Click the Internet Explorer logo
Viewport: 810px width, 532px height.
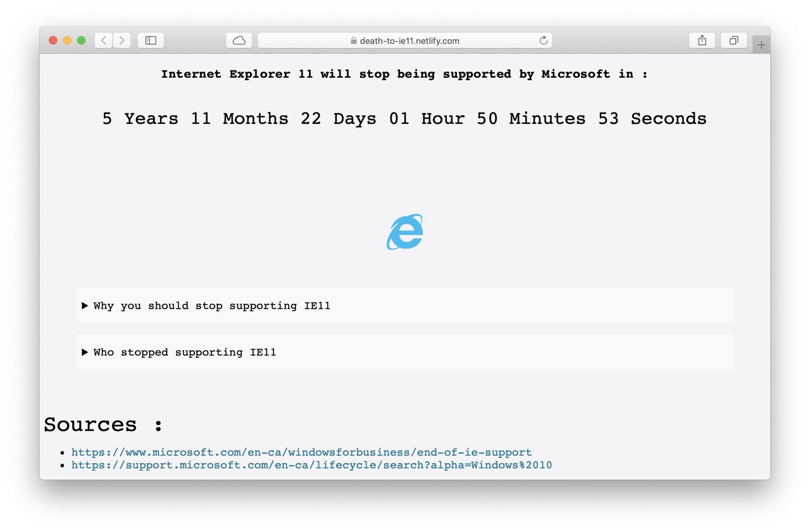(x=405, y=232)
